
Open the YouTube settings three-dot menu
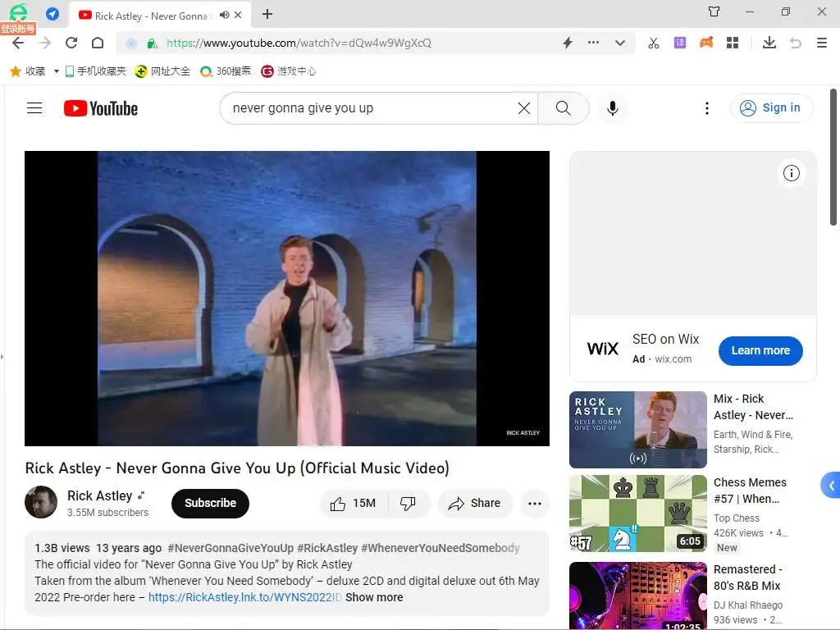(706, 108)
